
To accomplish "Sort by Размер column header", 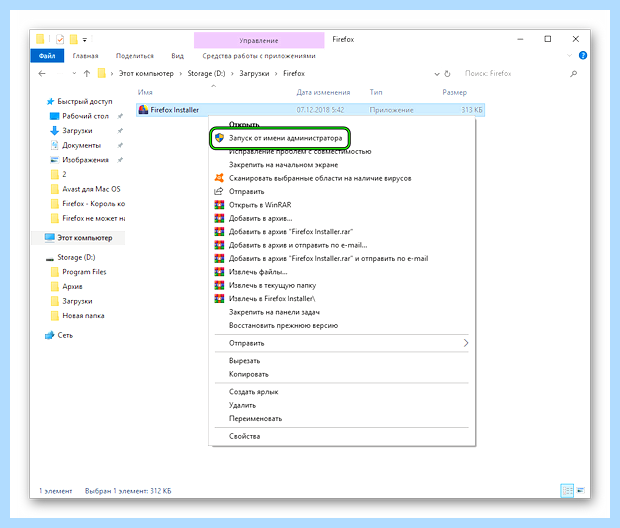I will point(454,92).
